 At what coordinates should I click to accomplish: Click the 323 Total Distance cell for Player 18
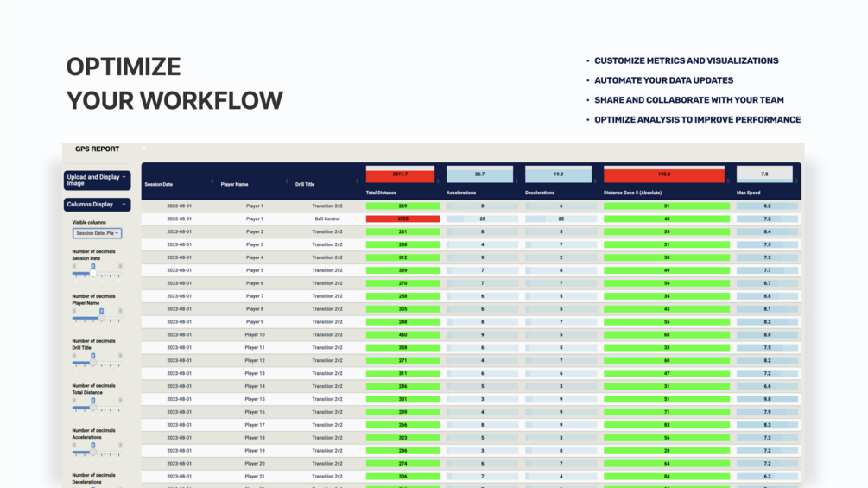(402, 438)
